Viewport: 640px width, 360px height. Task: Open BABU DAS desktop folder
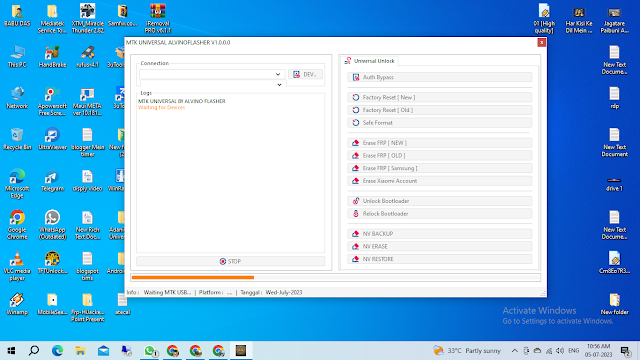tap(17, 16)
